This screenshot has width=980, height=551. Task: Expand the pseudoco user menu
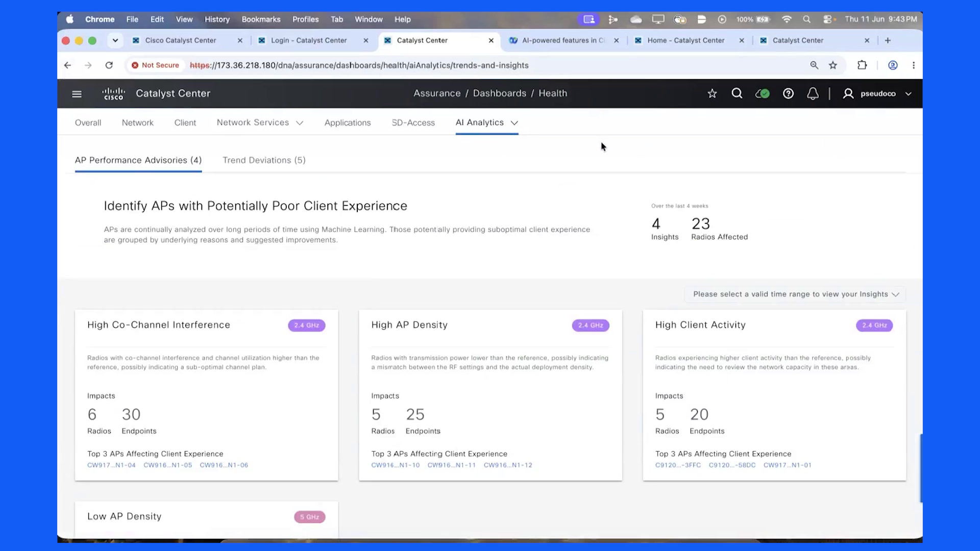coord(908,94)
